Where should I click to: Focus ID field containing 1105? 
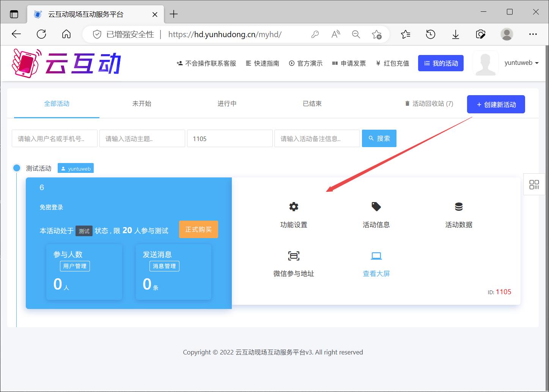click(x=230, y=138)
